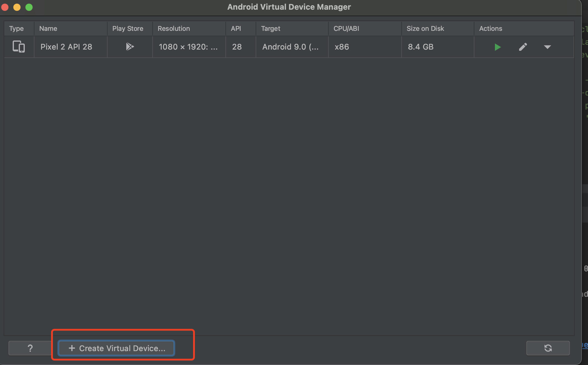Image resolution: width=588 pixels, height=365 pixels.
Task: Edit the AVD with the pencil icon
Action: (x=523, y=47)
